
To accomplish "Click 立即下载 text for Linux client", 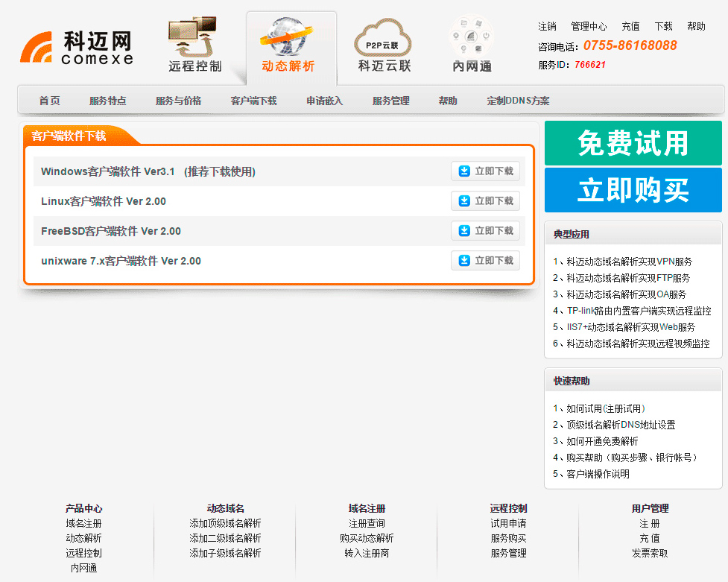I will (x=494, y=201).
